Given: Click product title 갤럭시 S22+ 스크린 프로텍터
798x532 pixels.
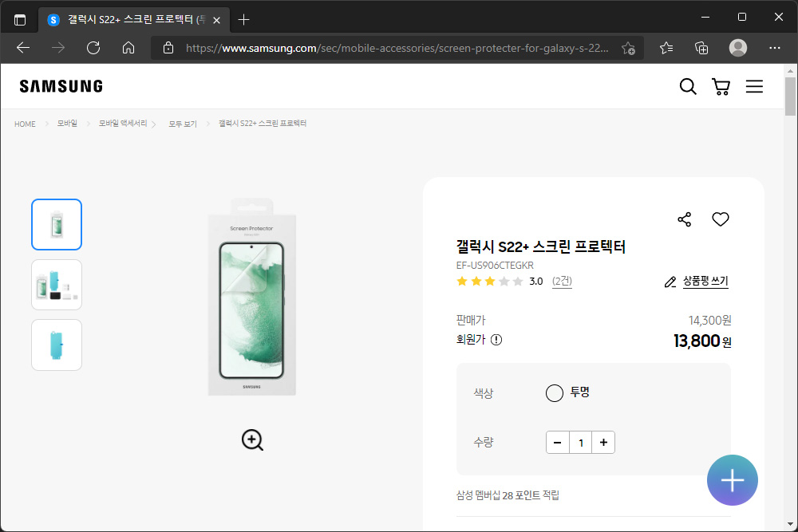Looking at the screenshot, I should (x=540, y=247).
